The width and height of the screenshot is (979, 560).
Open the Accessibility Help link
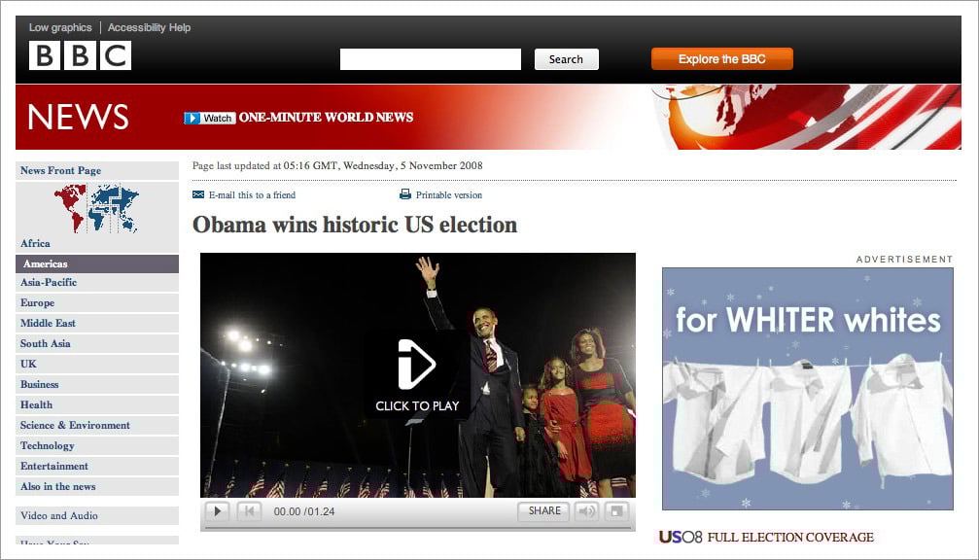[149, 27]
